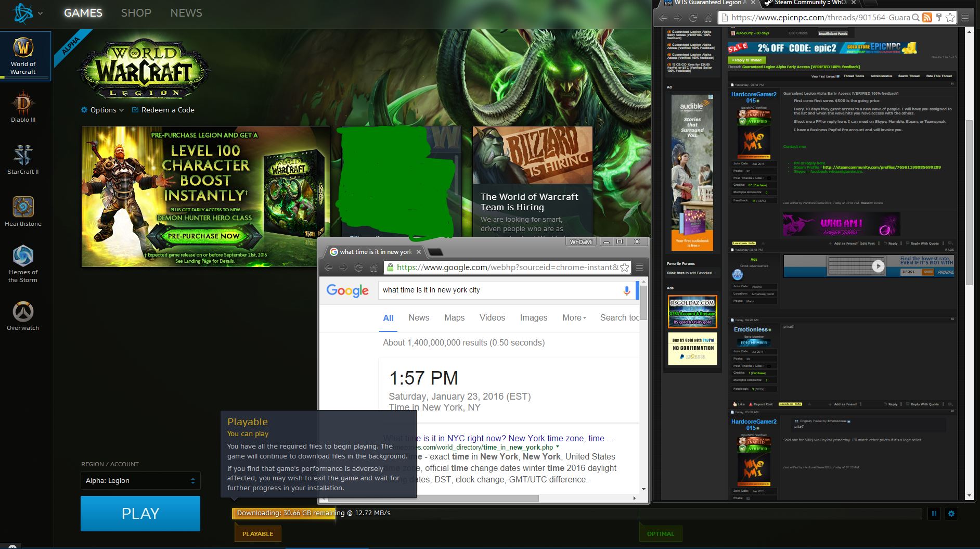Select StarCraft II in the game sidebar
The height and width of the screenshot is (549, 980).
pos(23,159)
